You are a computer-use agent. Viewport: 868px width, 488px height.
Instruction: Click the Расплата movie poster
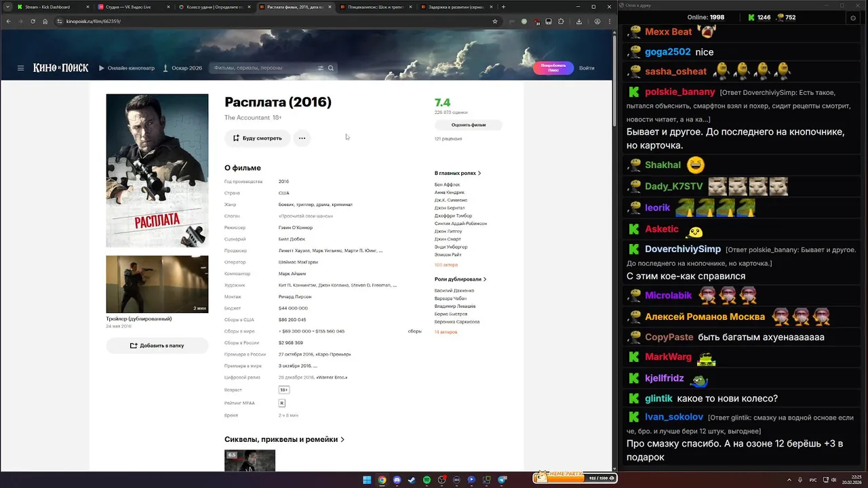157,171
